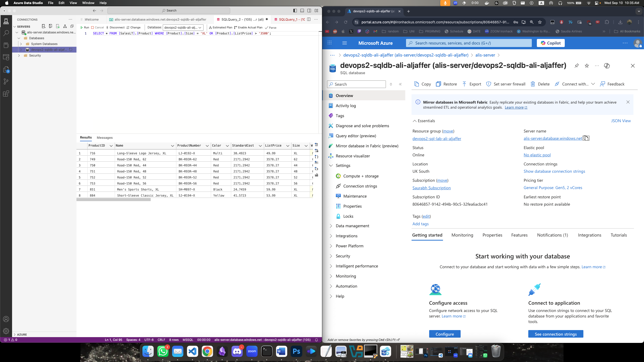The height and width of the screenshot is (362, 644).
Task: Click the Run query button
Action: tap(85, 27)
